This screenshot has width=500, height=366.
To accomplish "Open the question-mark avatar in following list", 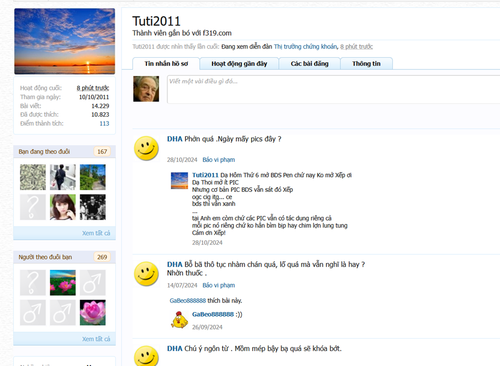I will tap(33, 207).
